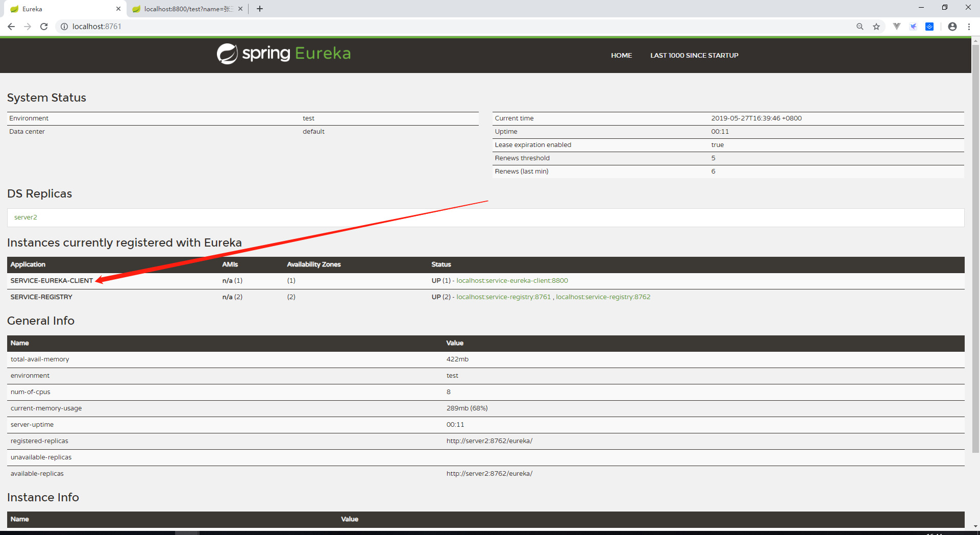The height and width of the screenshot is (535, 980).
Task: Select the 422mb memory value
Action: coord(457,359)
